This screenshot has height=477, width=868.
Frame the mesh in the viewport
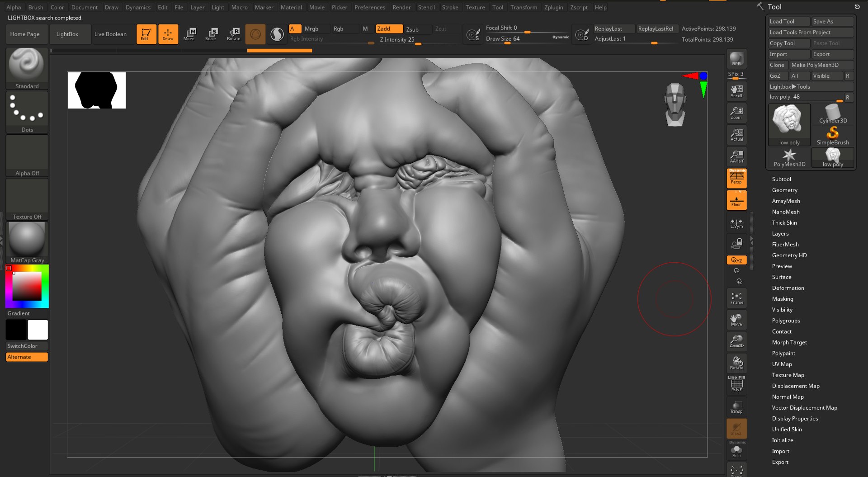point(736,298)
